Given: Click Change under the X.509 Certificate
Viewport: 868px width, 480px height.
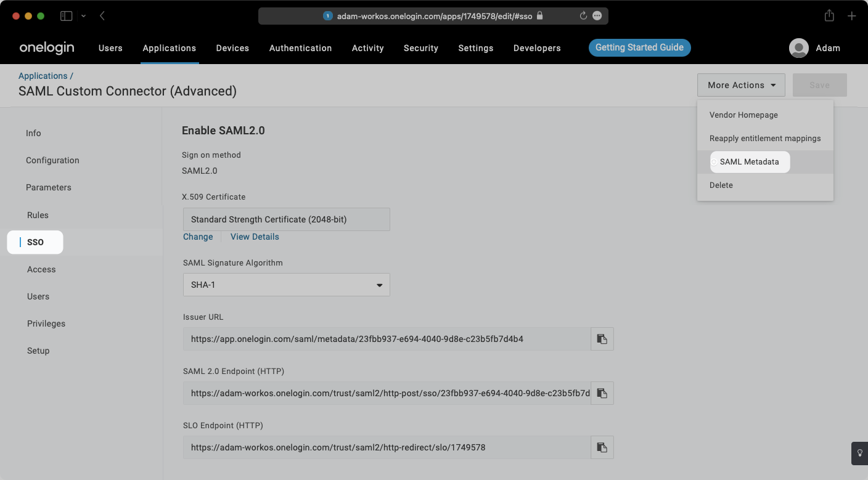Looking at the screenshot, I should [198, 237].
